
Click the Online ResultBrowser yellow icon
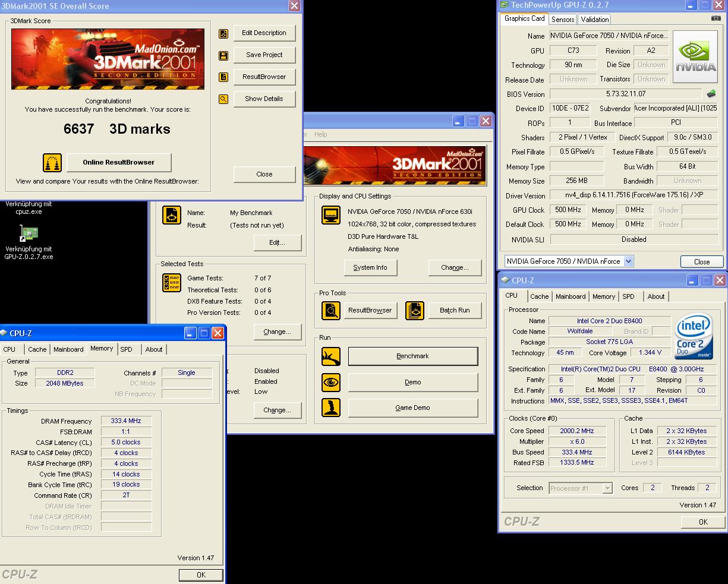tap(52, 163)
